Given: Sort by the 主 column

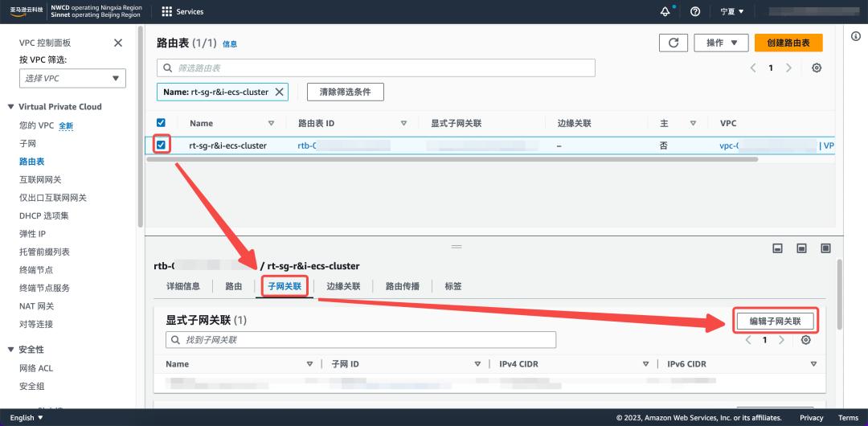Looking at the screenshot, I should (x=693, y=123).
